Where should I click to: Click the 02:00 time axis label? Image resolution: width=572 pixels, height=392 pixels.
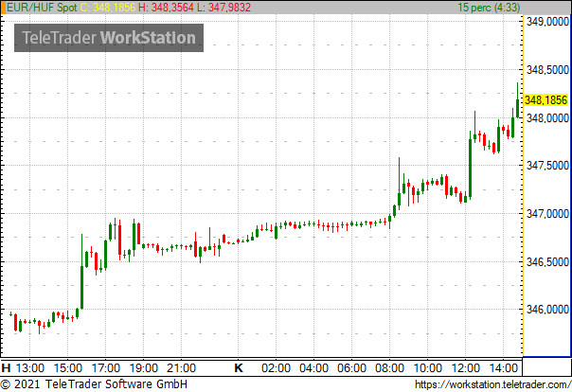pos(277,368)
